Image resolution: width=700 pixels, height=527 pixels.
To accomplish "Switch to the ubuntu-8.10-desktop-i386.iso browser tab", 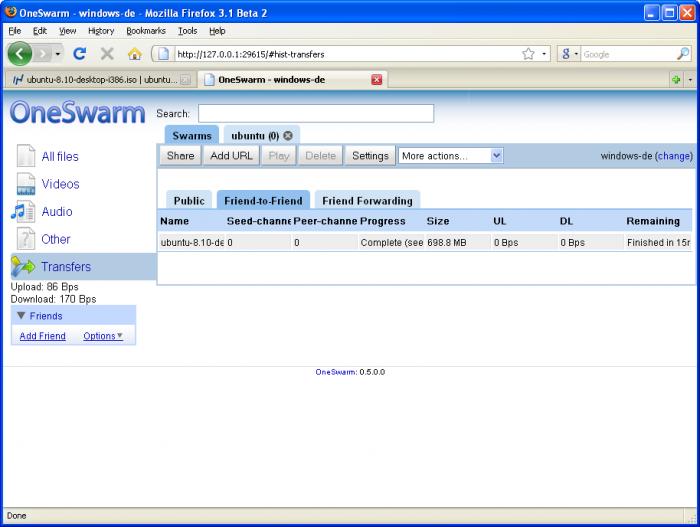I will [x=101, y=79].
